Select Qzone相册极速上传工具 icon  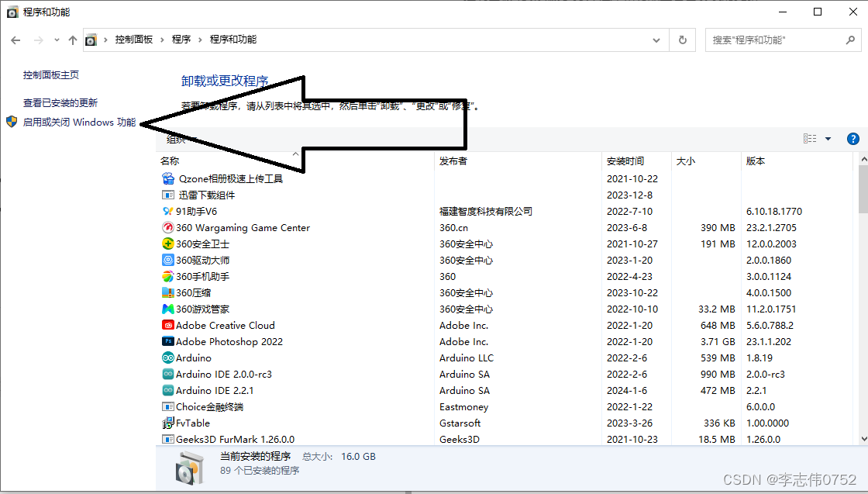tap(167, 178)
